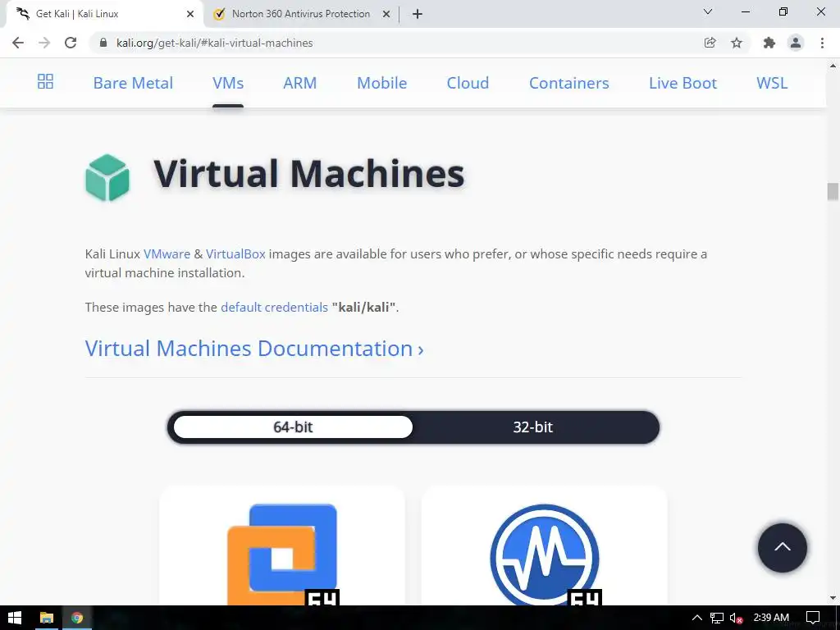
Task: Open the network status tray icon
Action: pyautogui.click(x=717, y=618)
